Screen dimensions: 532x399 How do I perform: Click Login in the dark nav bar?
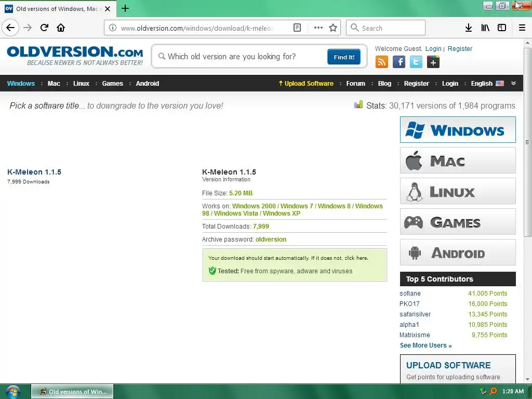pos(450,84)
